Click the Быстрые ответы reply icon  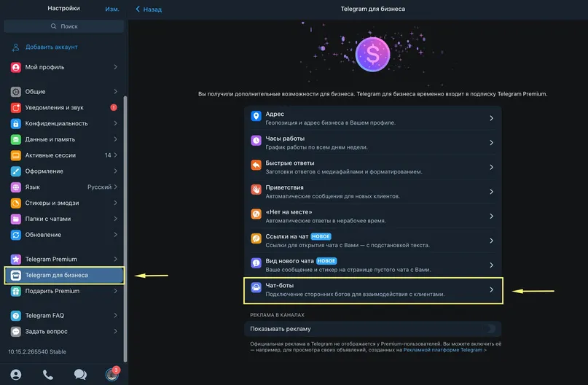(256, 165)
